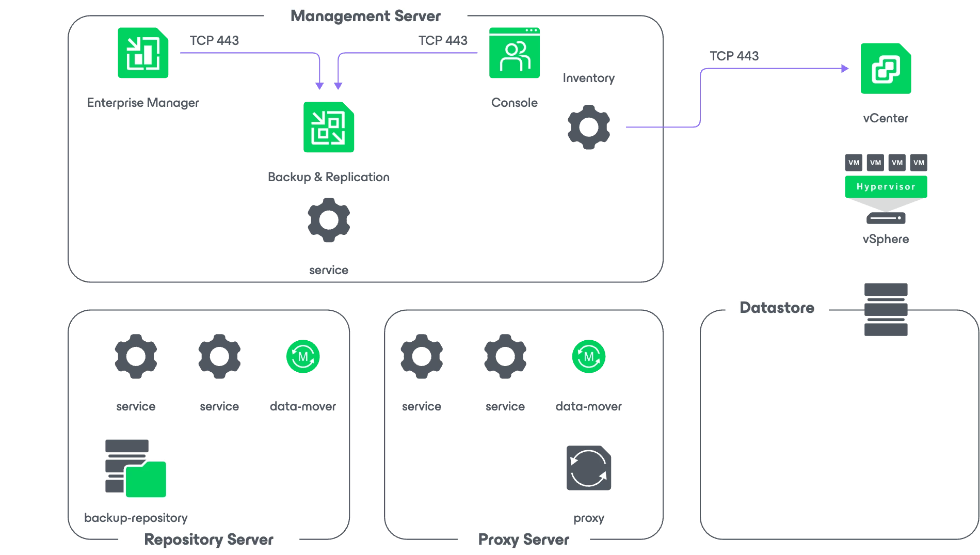Click the vSphere host server icon
Screen dimensions: 980x555
pos(886,218)
